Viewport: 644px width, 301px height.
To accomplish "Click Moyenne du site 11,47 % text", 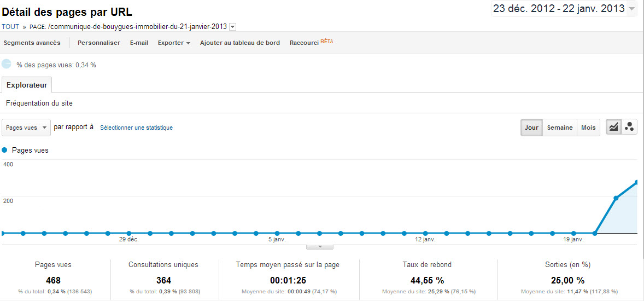I will [x=569, y=292].
